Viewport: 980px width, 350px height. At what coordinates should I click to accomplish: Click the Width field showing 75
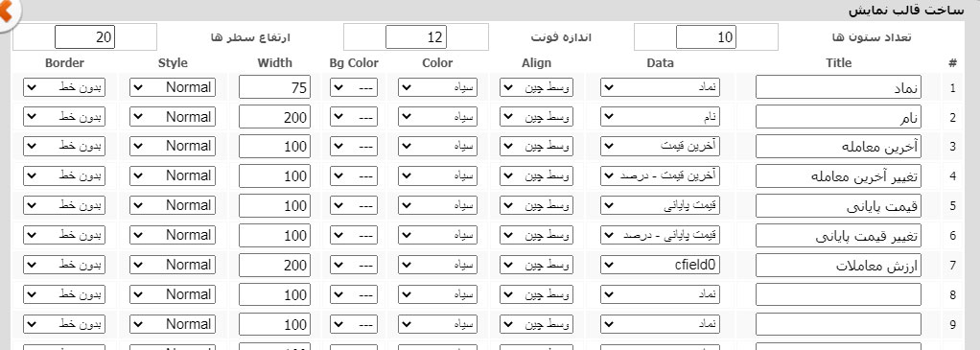pos(274,87)
